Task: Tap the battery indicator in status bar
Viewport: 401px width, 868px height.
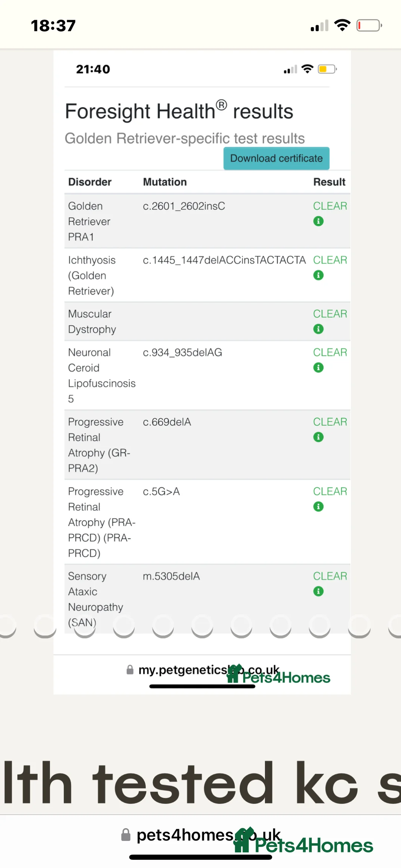Action: 369,25
